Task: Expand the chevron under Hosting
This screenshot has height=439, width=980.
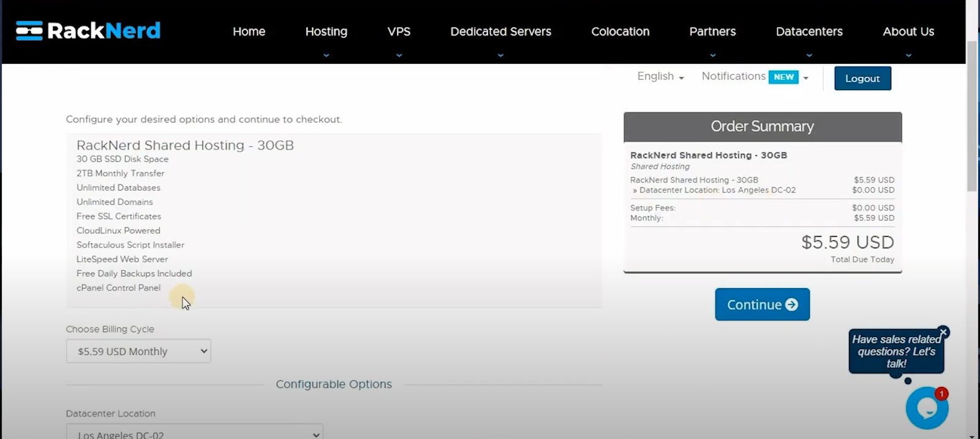Action: point(326,55)
